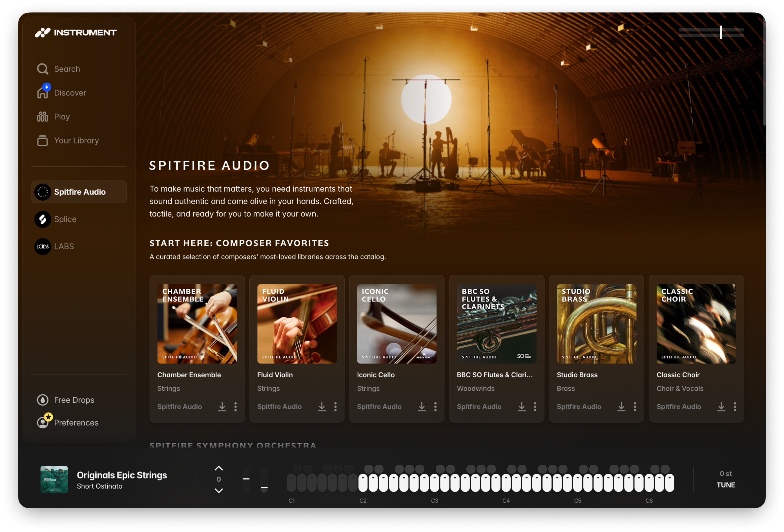The width and height of the screenshot is (784, 532).
Task: Click Spitfire Audio link under Studio Brass
Action: (579, 407)
